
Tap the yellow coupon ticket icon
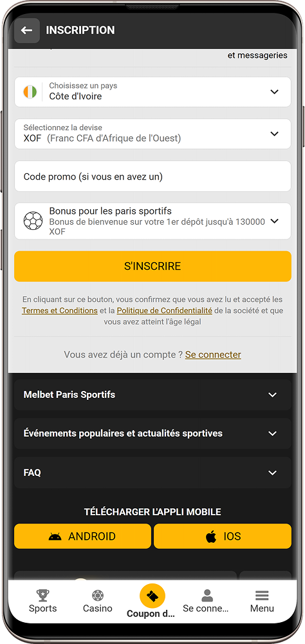pos(152,596)
